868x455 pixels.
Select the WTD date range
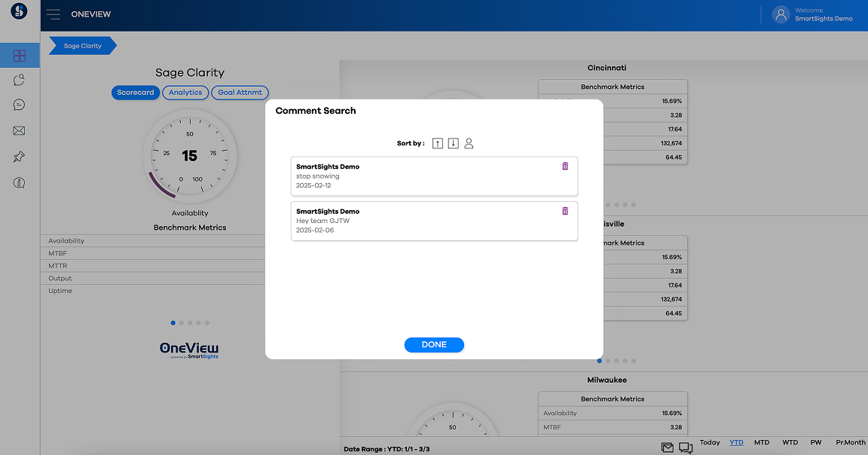[x=790, y=443]
